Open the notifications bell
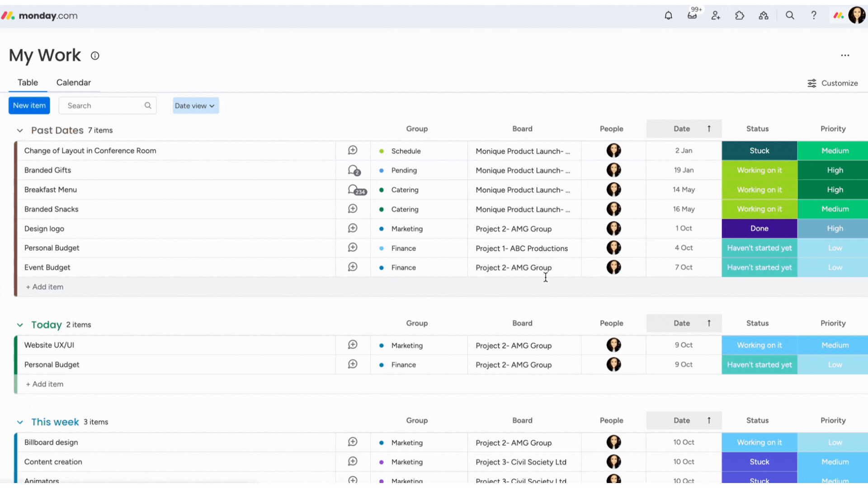 click(x=668, y=15)
